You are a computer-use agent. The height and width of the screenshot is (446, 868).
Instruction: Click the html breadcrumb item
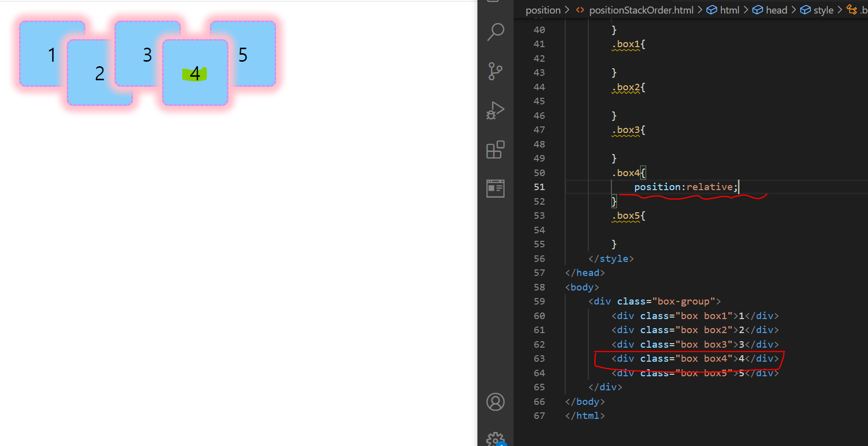click(x=723, y=10)
